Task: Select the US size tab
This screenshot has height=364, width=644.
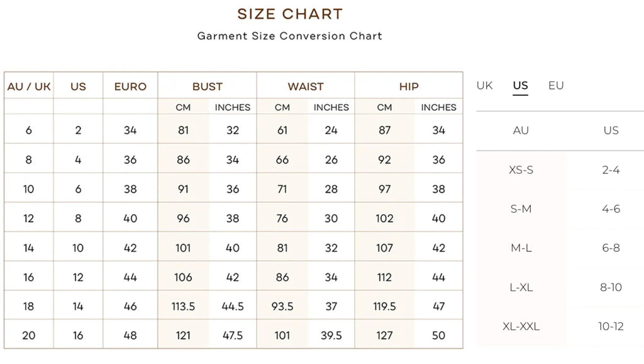Action: (520, 86)
